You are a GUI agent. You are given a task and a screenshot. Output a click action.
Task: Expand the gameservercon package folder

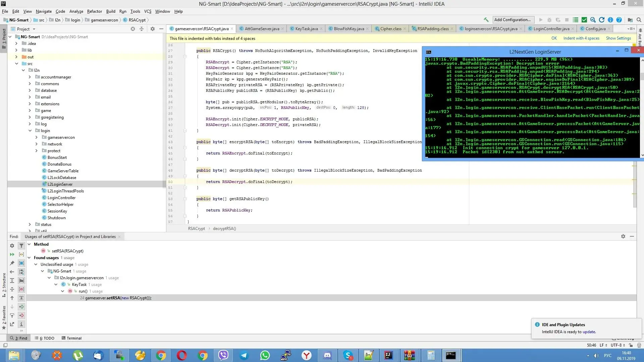[x=36, y=137]
